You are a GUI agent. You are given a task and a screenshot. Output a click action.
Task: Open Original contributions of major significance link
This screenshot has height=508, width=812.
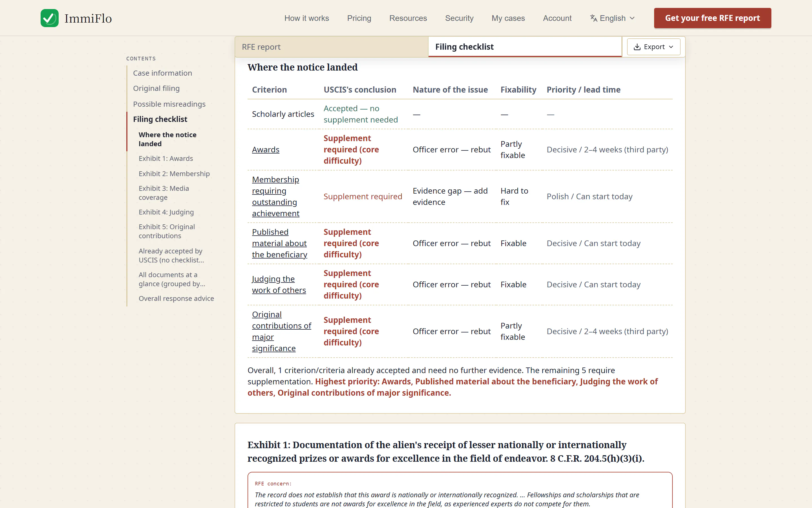(x=281, y=332)
